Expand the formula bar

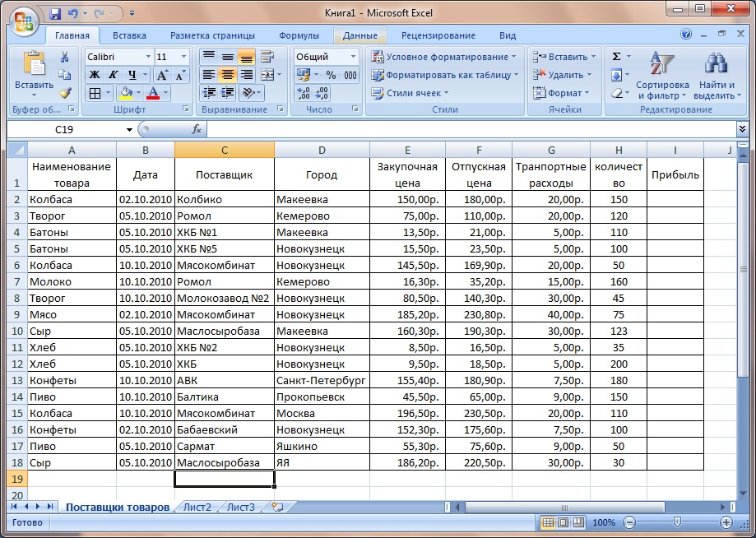tap(742, 128)
